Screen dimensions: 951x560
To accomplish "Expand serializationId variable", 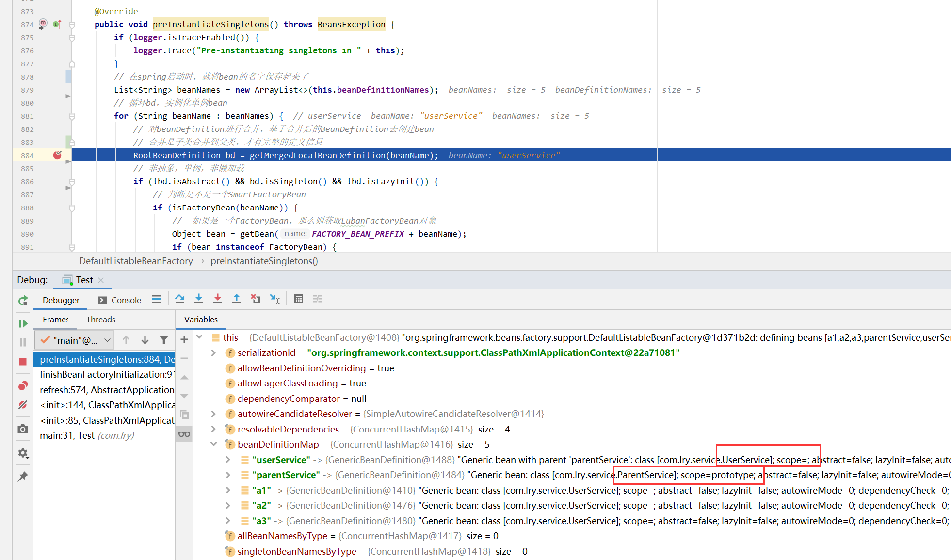I will pyautogui.click(x=213, y=353).
